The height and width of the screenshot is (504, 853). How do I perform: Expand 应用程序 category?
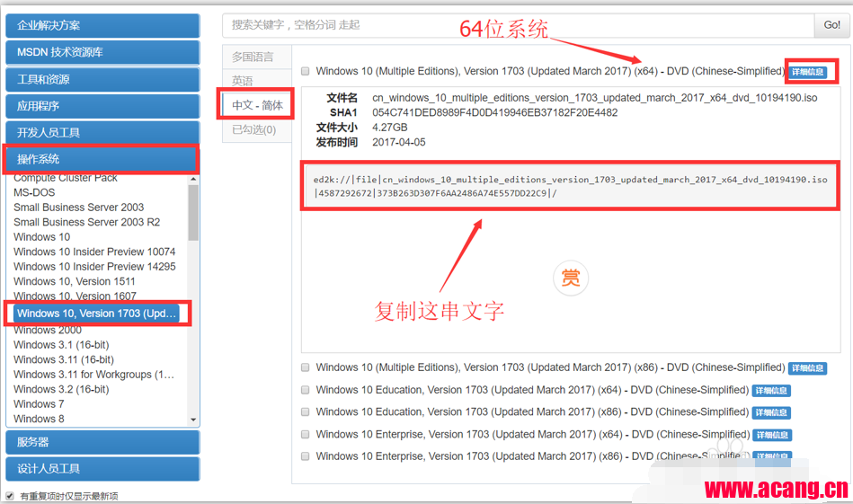[x=102, y=106]
